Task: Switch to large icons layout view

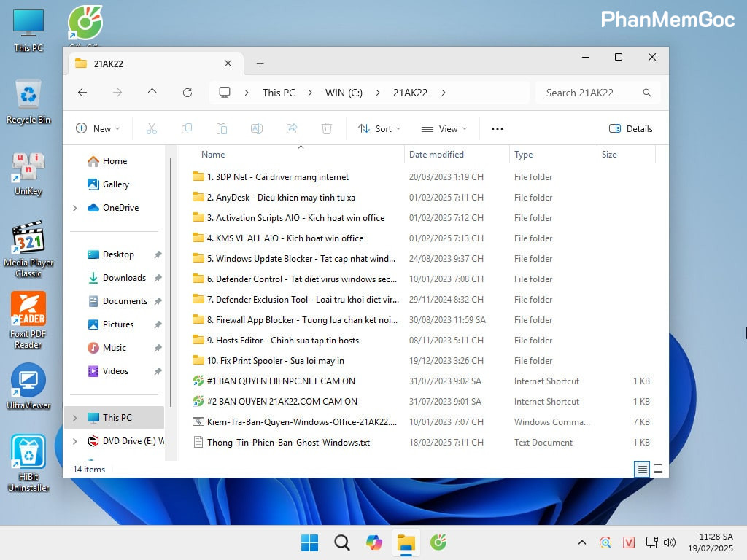Action: 658,469
